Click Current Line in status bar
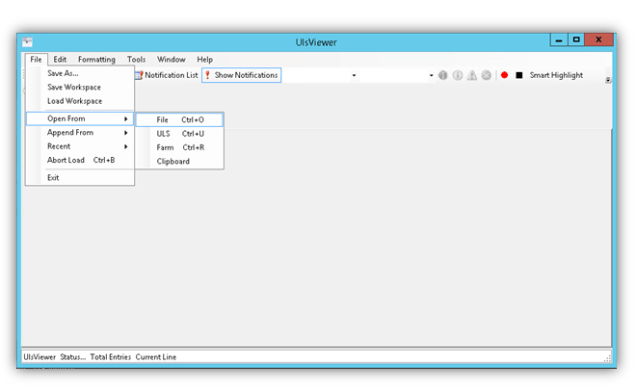The image size is (636, 390). [x=156, y=357]
